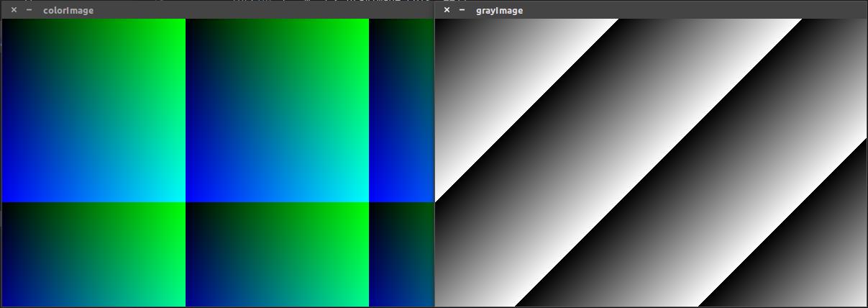Image resolution: width=868 pixels, height=308 pixels.
Task: Select the colorImage title bar text
Action: [68, 11]
